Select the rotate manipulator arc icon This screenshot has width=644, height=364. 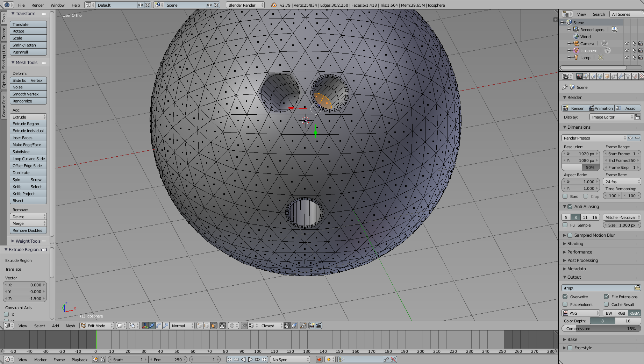coord(159,326)
